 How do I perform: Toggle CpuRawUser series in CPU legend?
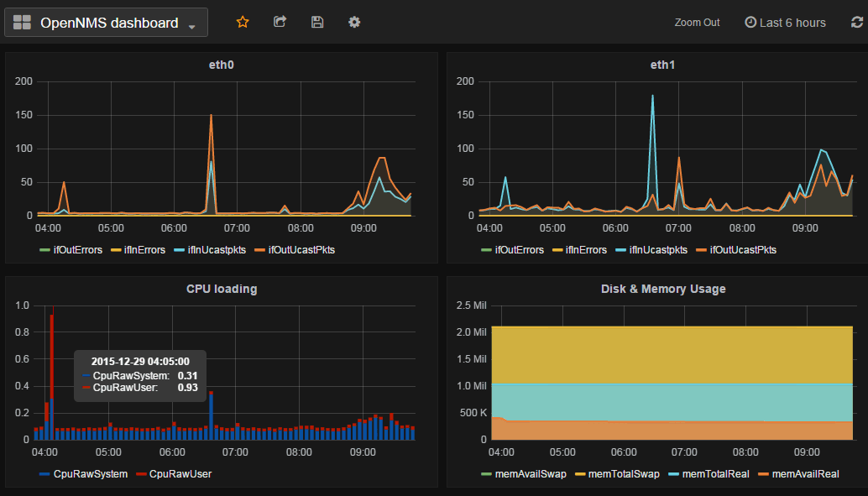tap(180, 473)
